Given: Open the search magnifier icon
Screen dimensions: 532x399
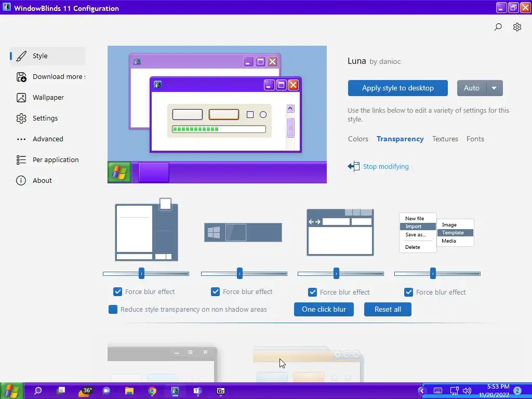Looking at the screenshot, I should (x=498, y=27).
